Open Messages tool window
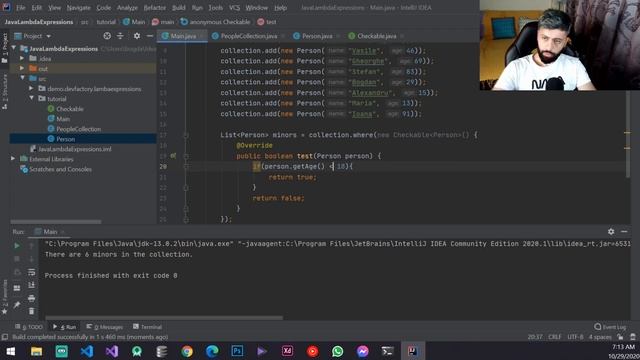The height and width of the screenshot is (360, 640). (104, 327)
